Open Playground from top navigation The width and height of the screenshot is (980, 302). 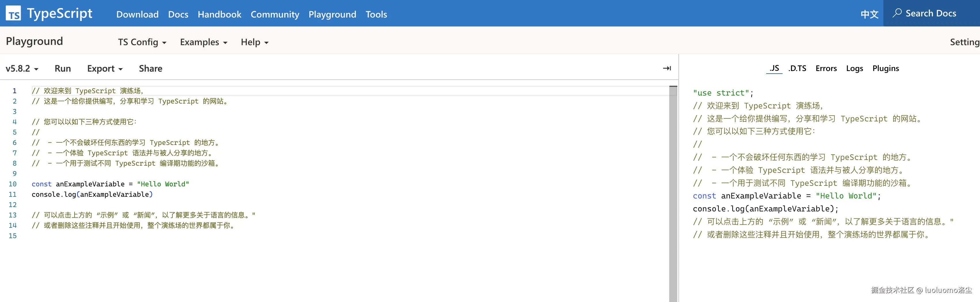click(x=333, y=14)
